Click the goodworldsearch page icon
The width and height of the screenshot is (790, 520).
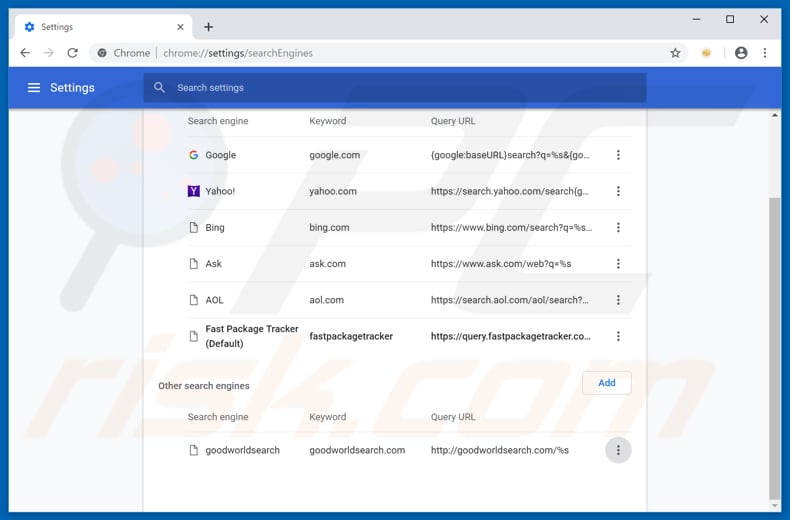pyautogui.click(x=193, y=450)
